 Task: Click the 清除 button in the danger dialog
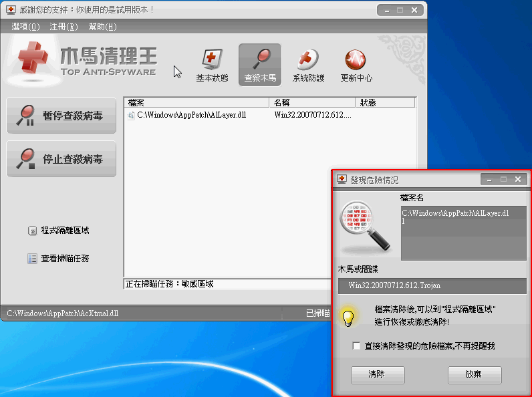[378, 374]
